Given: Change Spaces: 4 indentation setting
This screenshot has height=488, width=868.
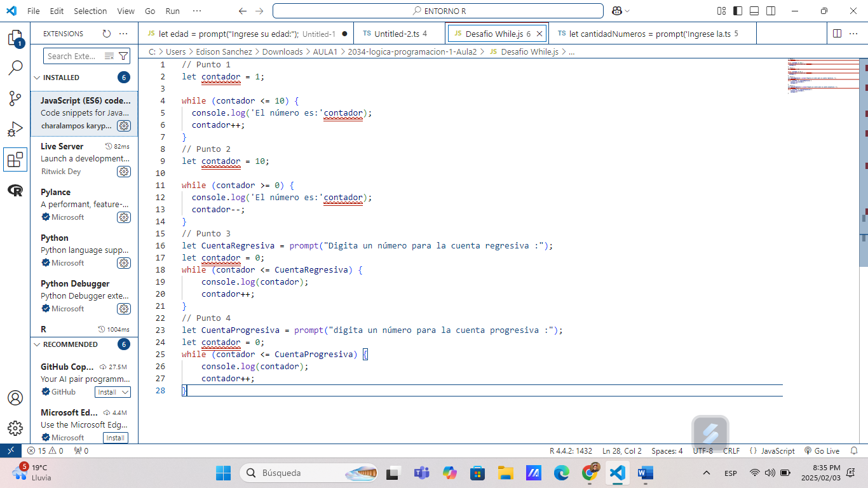Looking at the screenshot, I should click(x=667, y=451).
